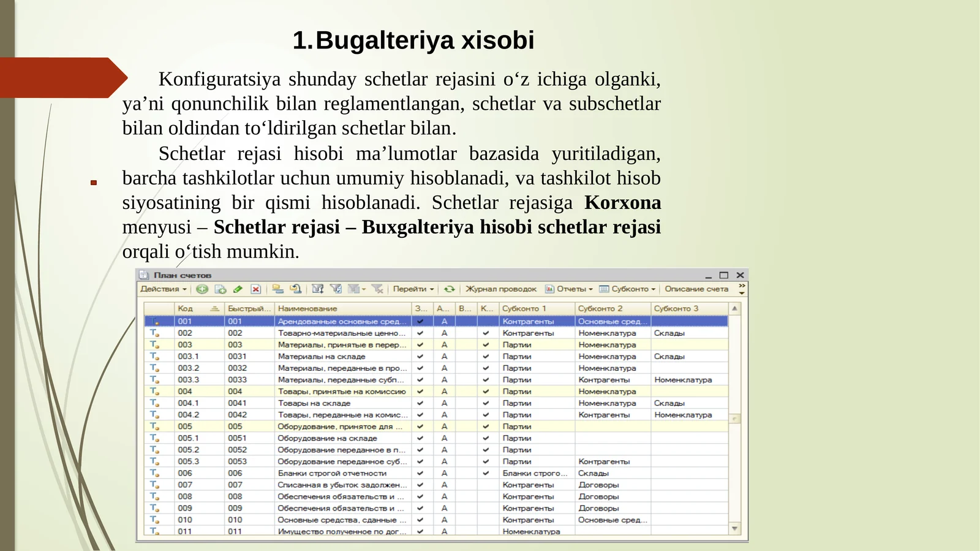Open the Субконто dropdown menu
This screenshot has width=980, height=551.
[627, 289]
